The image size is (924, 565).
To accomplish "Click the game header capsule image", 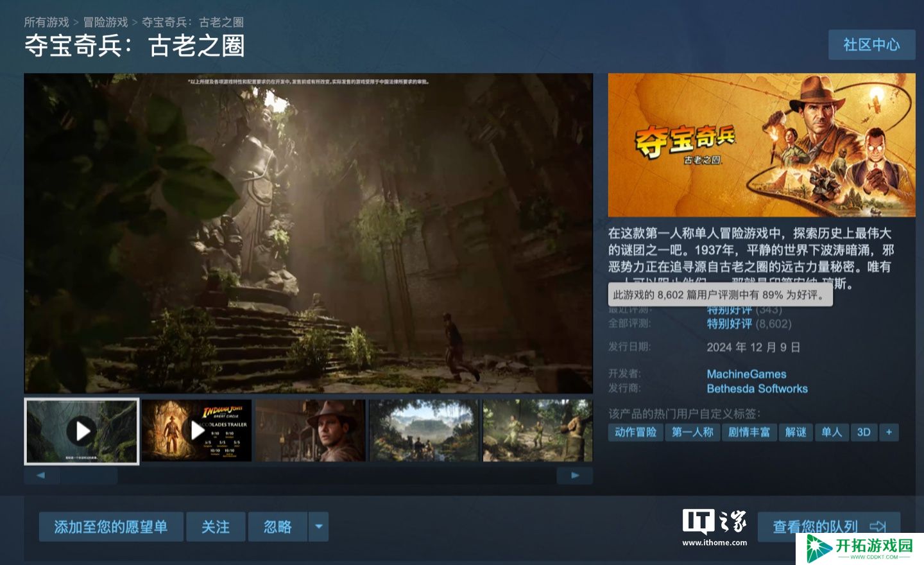I will [762, 145].
